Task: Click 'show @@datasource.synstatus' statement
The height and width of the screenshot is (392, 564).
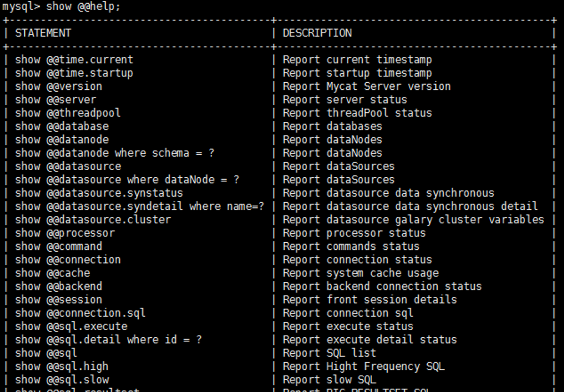Action: [x=99, y=193]
